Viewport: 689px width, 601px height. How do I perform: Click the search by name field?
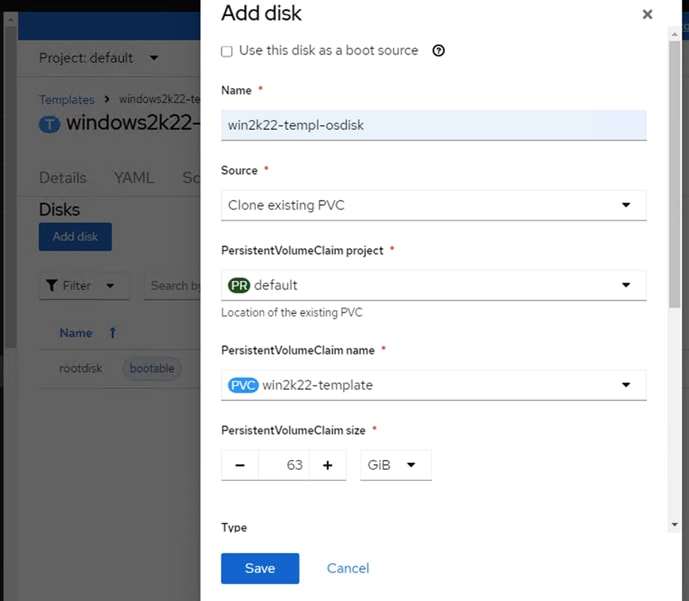pyautogui.click(x=173, y=286)
